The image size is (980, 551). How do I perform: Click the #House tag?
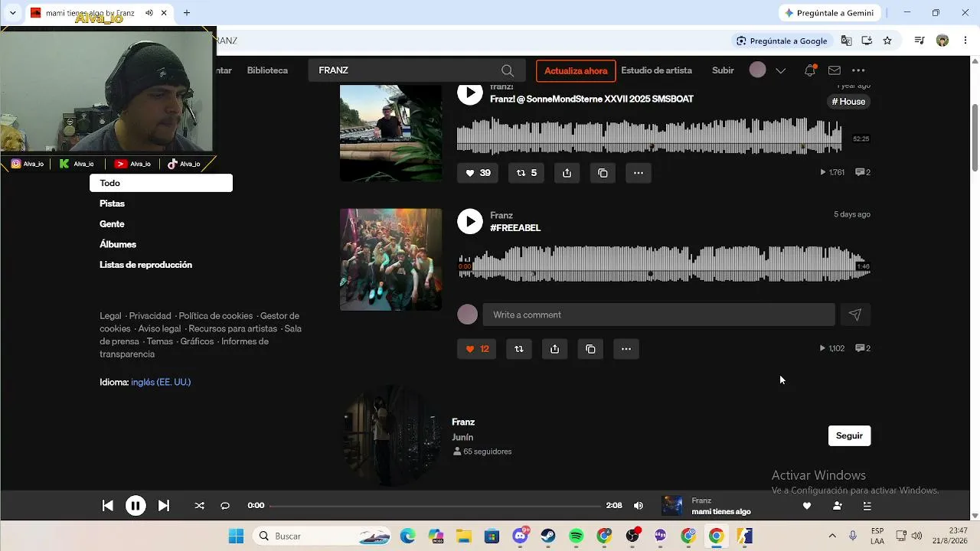(x=848, y=102)
